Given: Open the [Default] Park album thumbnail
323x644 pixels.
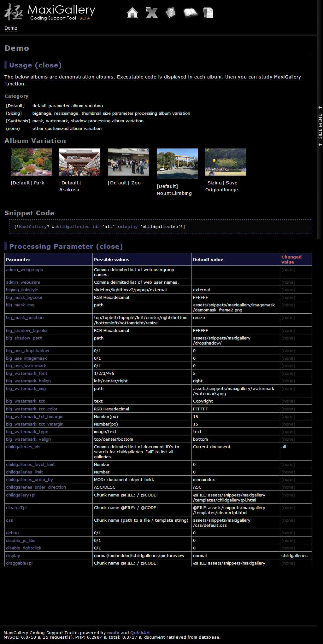Looking at the screenshot, I should click(x=31, y=162).
